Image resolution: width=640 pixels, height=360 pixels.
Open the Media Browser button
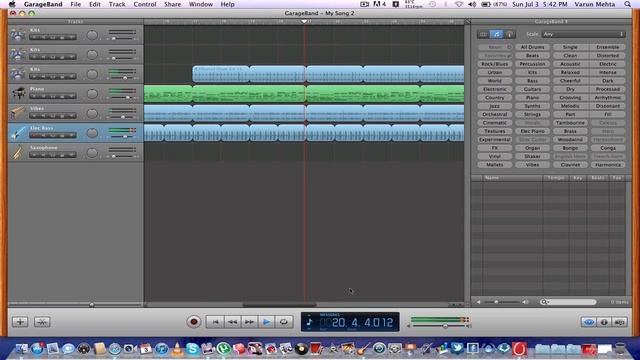point(620,322)
